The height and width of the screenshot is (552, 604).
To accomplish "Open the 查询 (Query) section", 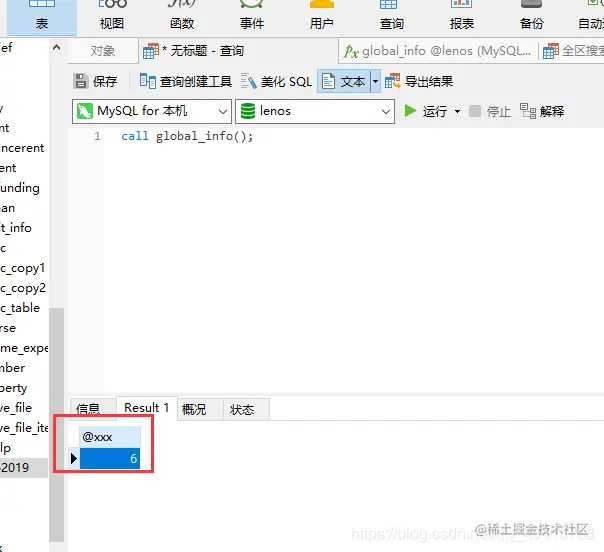I will [x=392, y=17].
